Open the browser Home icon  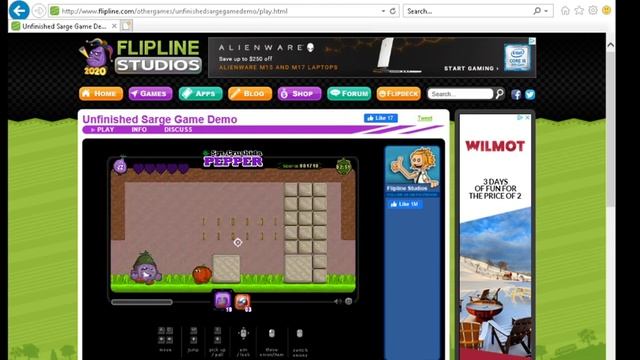pyautogui.click(x=565, y=11)
